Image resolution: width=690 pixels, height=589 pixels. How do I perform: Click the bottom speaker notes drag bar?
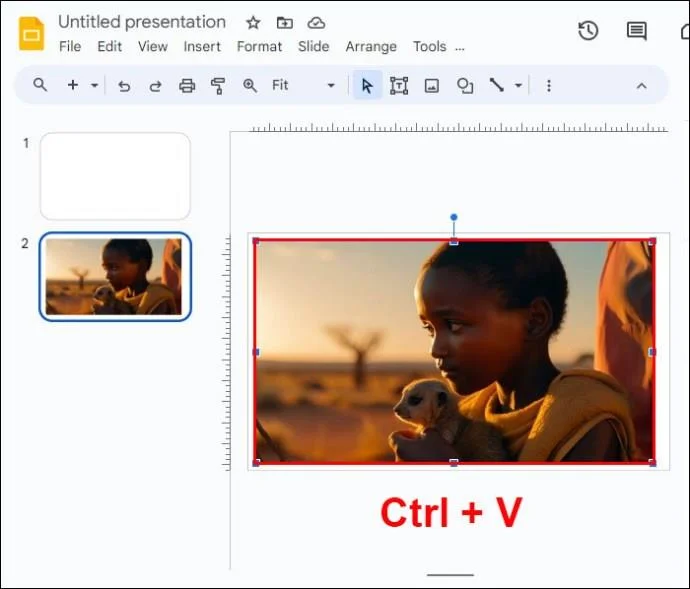click(x=450, y=575)
